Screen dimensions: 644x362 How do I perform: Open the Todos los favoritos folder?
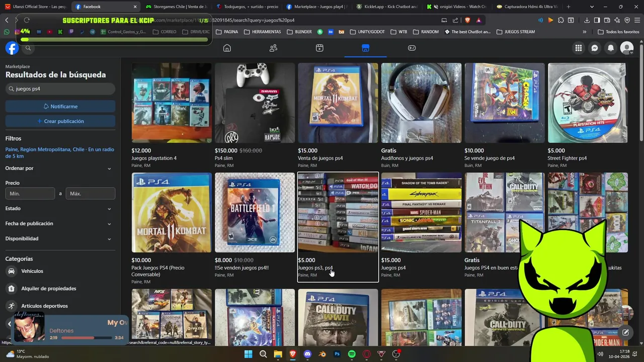[618, 32]
